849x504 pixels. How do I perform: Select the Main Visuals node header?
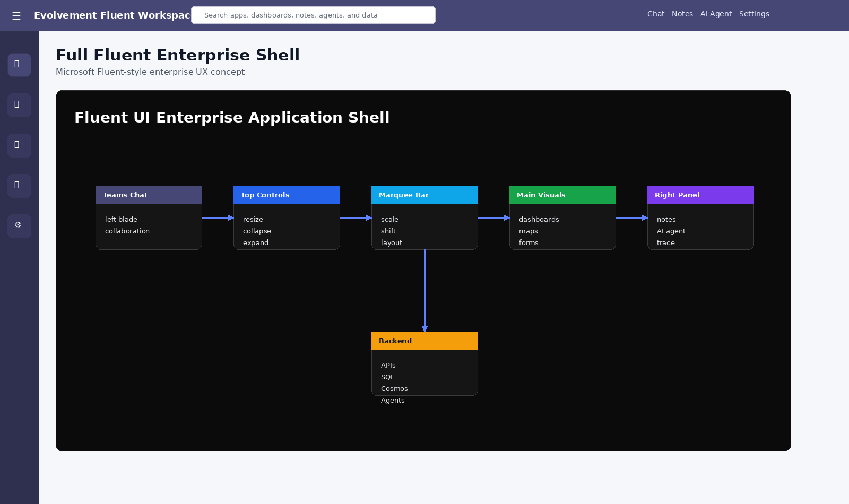click(x=562, y=195)
